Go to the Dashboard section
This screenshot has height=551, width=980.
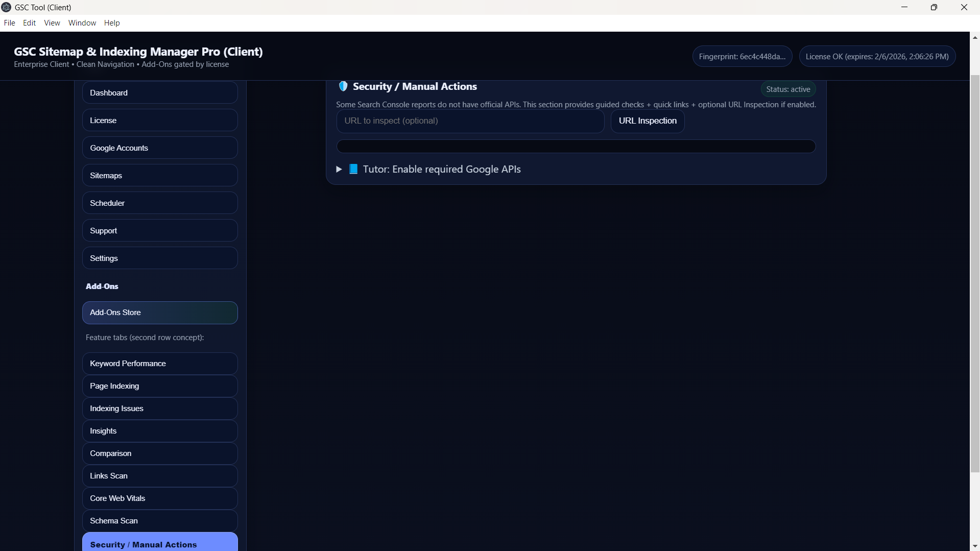coord(160,93)
